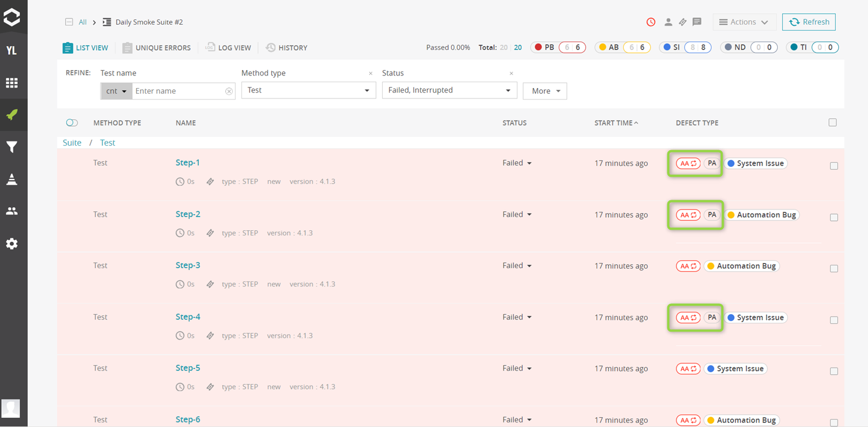
Task: Click the PA badge on Step-4
Action: pyautogui.click(x=712, y=318)
